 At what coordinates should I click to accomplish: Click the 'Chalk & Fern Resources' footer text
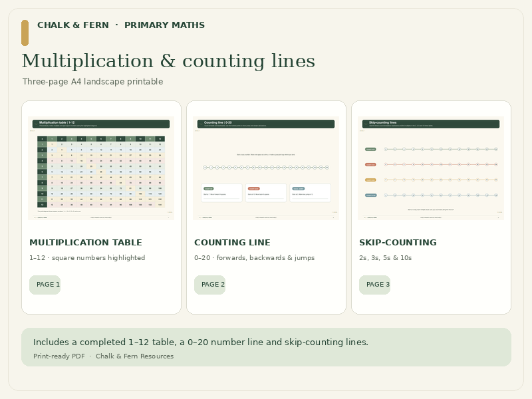click(x=135, y=356)
